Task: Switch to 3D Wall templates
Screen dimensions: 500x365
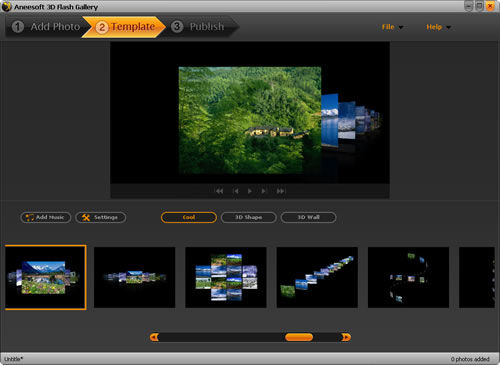Action: (x=308, y=217)
